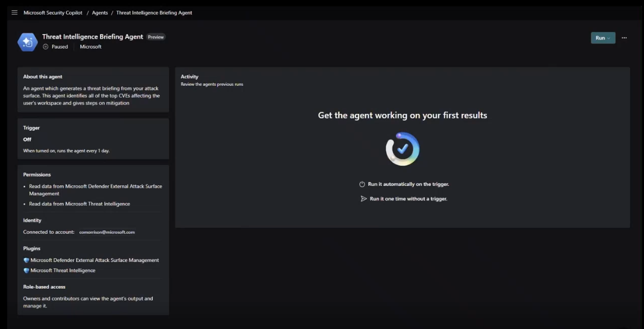
Task: Click Read data from Microsoft Threat Intelligence permission
Action: point(79,204)
